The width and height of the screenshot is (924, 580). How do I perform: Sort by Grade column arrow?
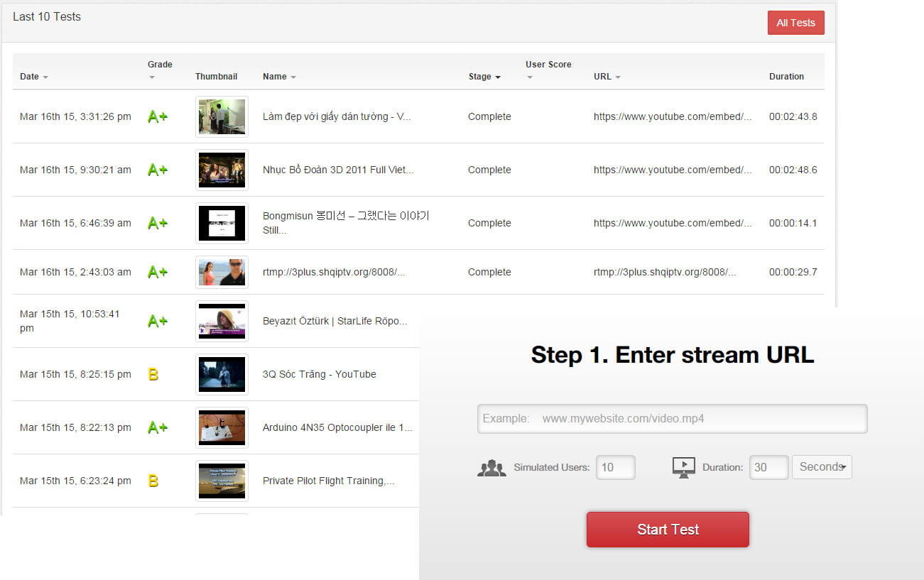[x=152, y=77]
